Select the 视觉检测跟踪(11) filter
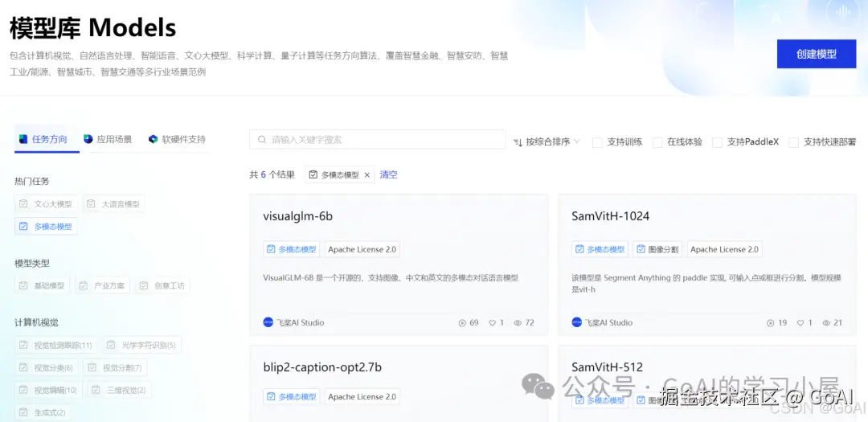This screenshot has height=422, width=868. pos(56,345)
